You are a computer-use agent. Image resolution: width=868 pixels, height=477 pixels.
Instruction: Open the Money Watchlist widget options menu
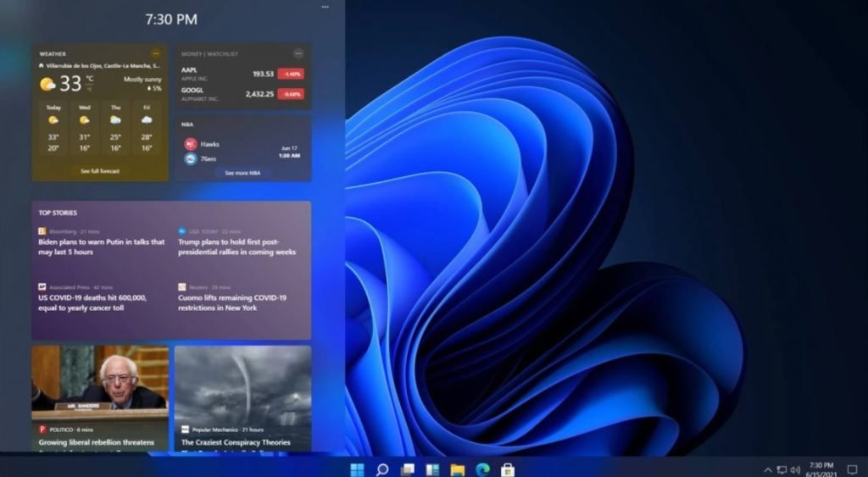298,53
